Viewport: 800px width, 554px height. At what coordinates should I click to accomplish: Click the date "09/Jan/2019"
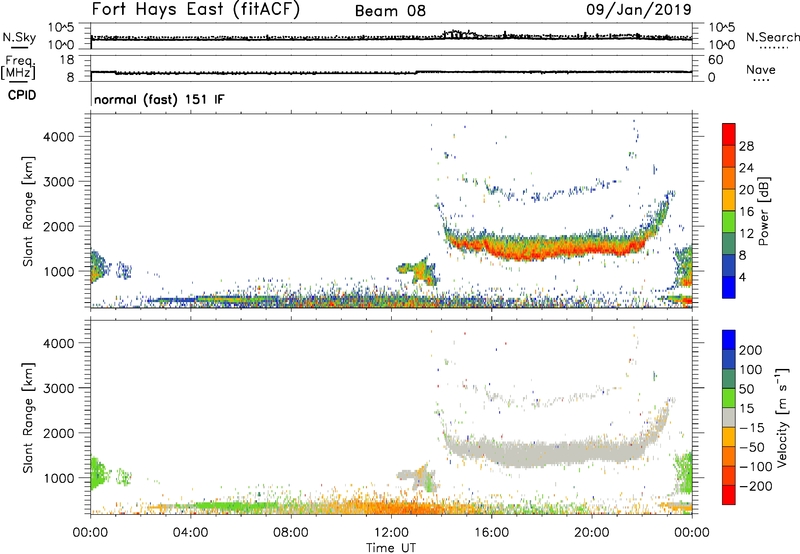point(639,9)
